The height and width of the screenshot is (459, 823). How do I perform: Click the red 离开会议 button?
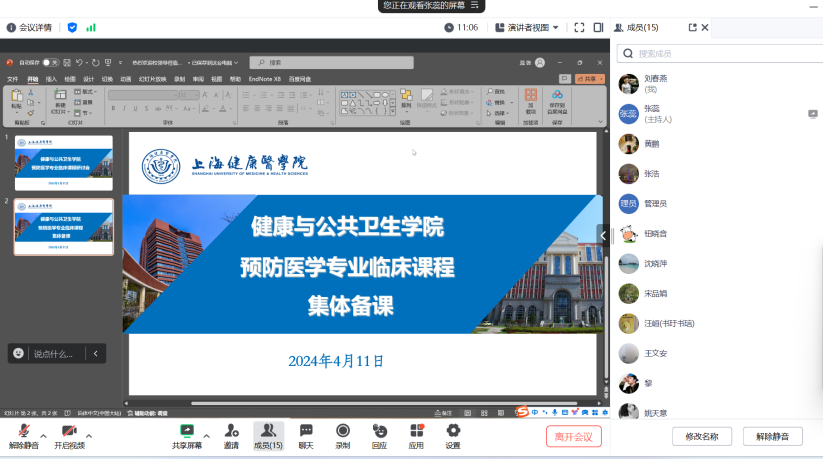click(x=574, y=436)
